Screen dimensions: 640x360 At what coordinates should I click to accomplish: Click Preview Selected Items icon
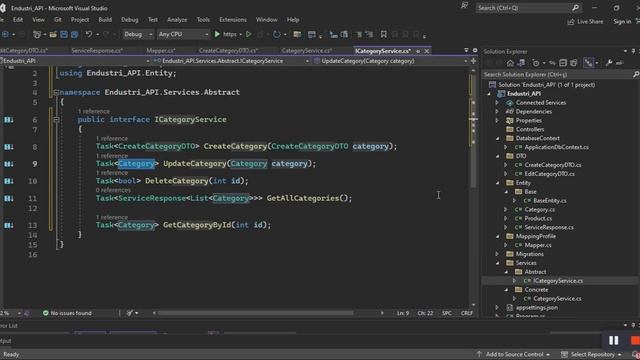pos(620,63)
